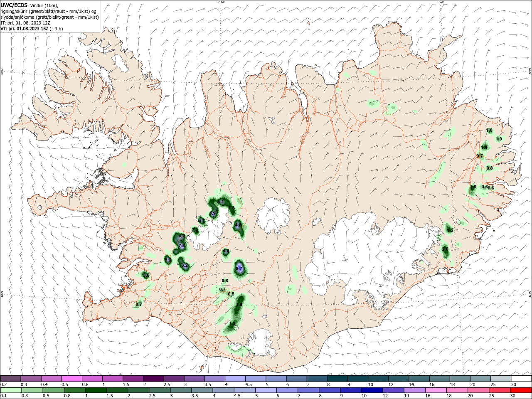Select the light periwinkle 5–6 rain swatch
Image resolution: width=532 pixels, height=399 pixels.
(x=266, y=390)
